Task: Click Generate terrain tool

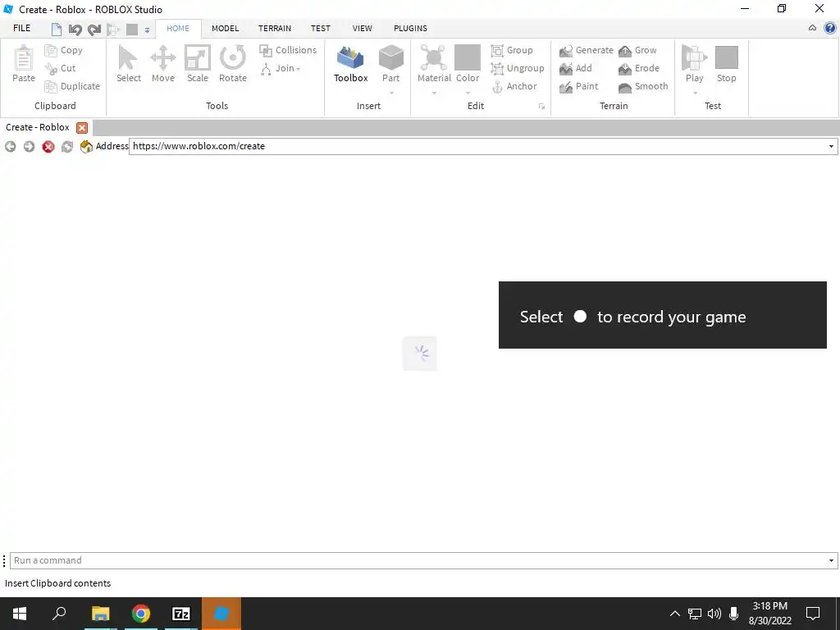Action: pos(587,50)
